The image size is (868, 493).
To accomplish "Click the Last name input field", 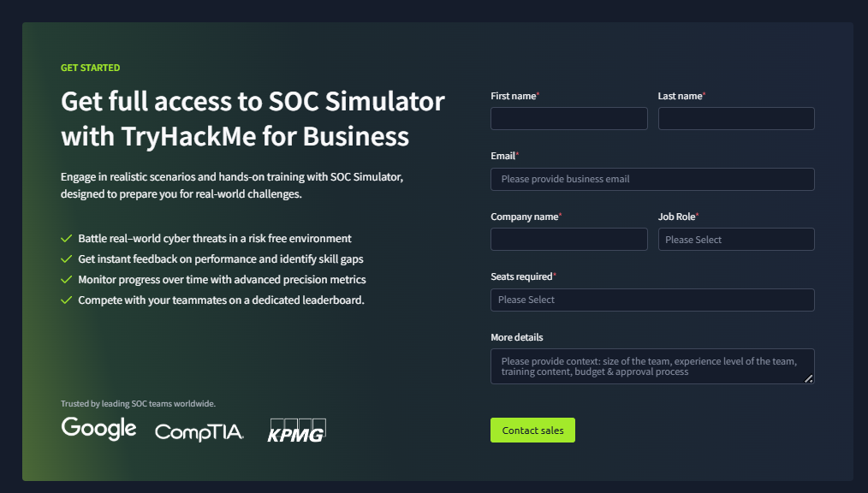I will point(736,118).
